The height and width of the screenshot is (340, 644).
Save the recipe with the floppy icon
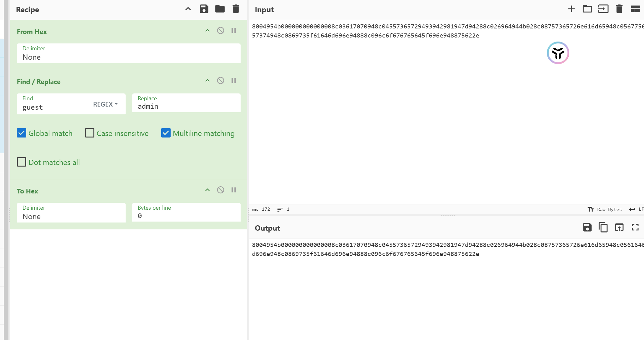coord(204,9)
